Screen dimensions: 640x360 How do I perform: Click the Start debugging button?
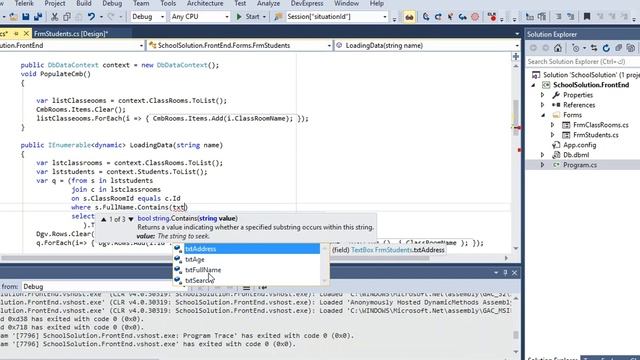[248, 17]
